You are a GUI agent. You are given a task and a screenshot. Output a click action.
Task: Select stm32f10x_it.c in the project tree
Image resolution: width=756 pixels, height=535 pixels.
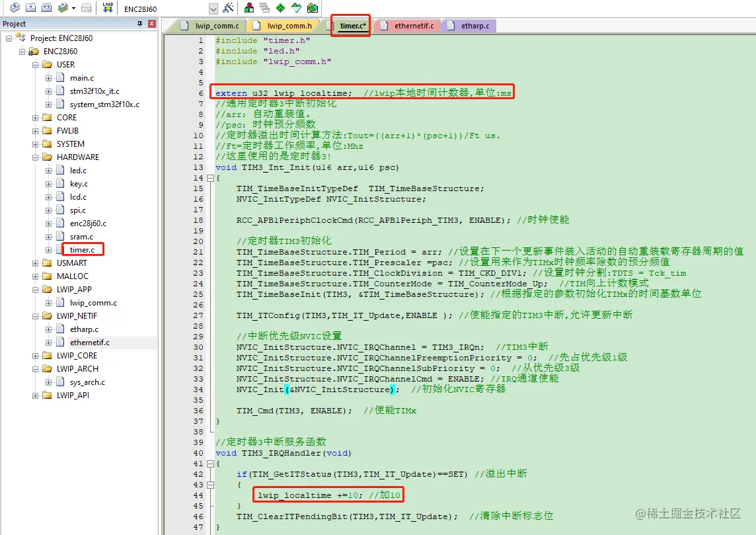(x=94, y=91)
